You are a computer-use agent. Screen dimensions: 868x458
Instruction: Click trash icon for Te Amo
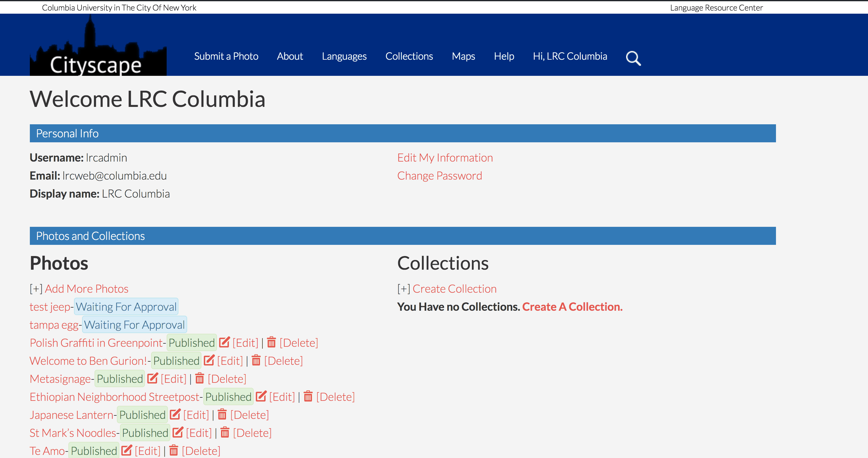click(x=173, y=450)
